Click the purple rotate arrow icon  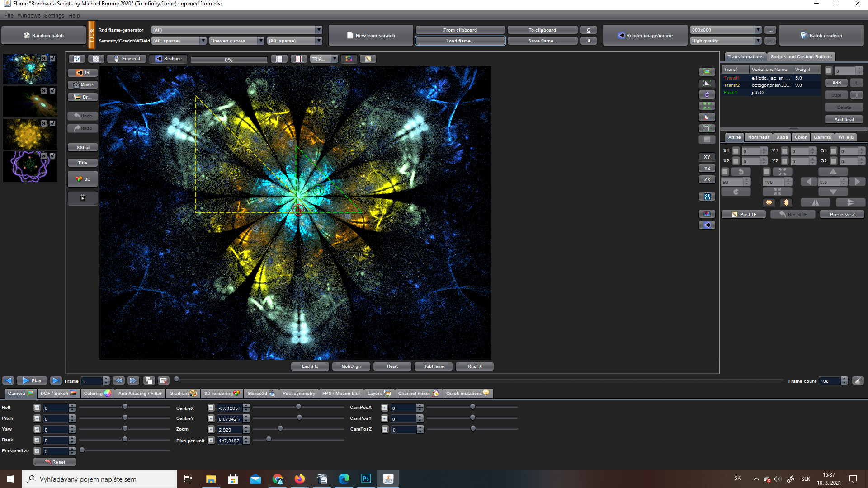click(707, 94)
